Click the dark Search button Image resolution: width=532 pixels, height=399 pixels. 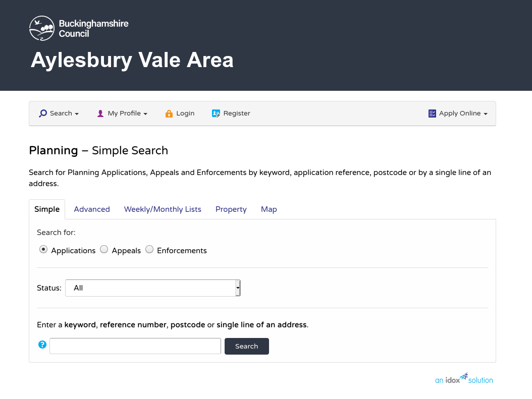pos(247,346)
